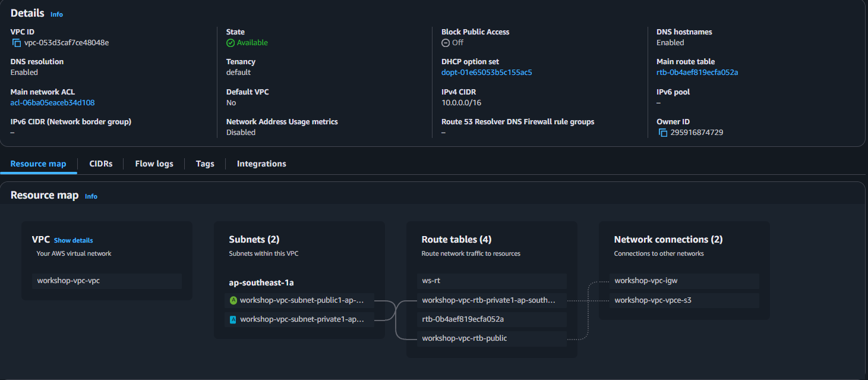Viewport: 868px width, 380px height.
Task: Open the Integrations tab
Action: (x=261, y=164)
